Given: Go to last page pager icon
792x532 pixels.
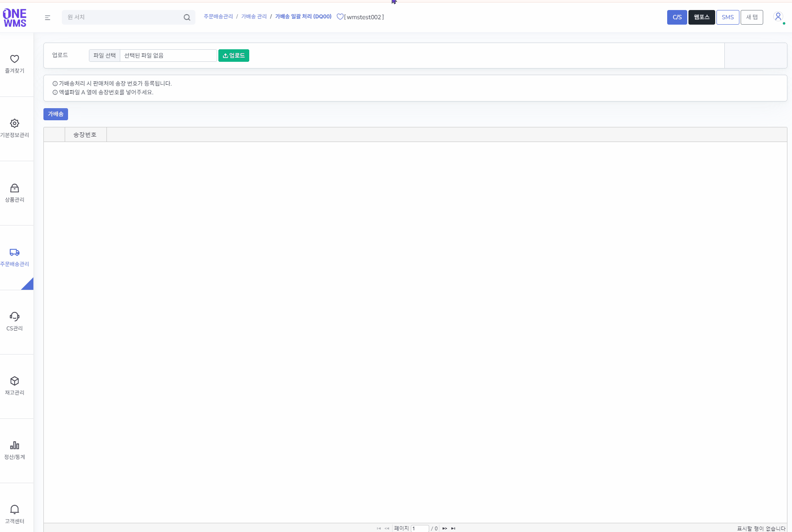Looking at the screenshot, I should click(x=453, y=528).
